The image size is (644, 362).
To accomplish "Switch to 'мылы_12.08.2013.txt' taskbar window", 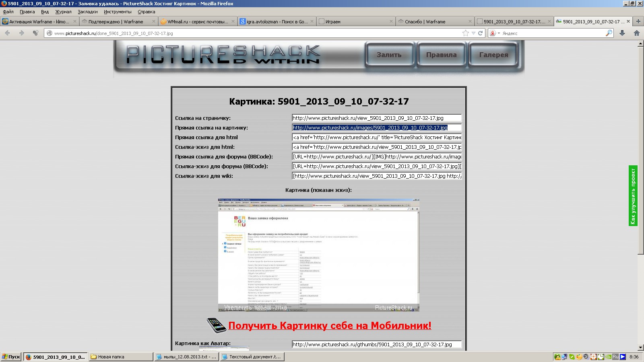I will point(186,357).
